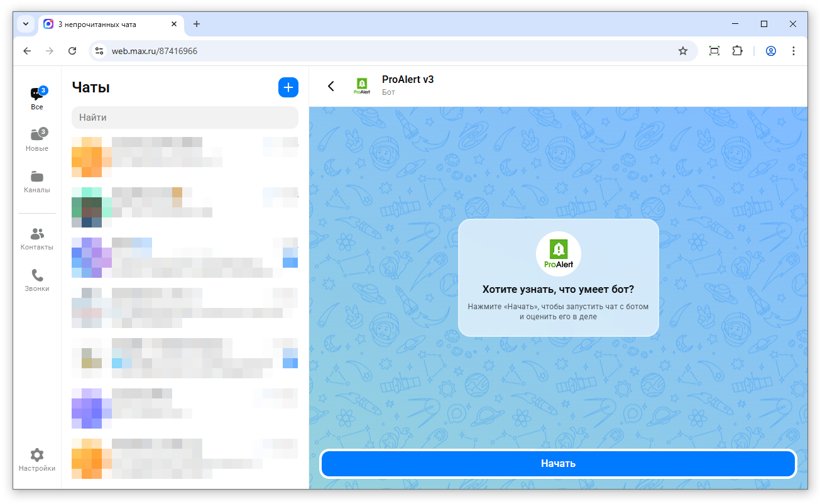Expand the tab search dropdown arrow
The width and height of the screenshot is (820, 504).
point(26,24)
